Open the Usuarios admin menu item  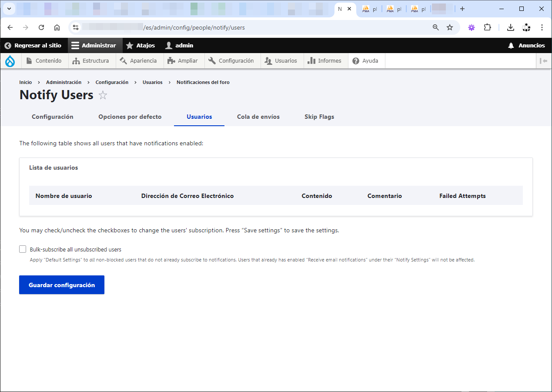(281, 61)
